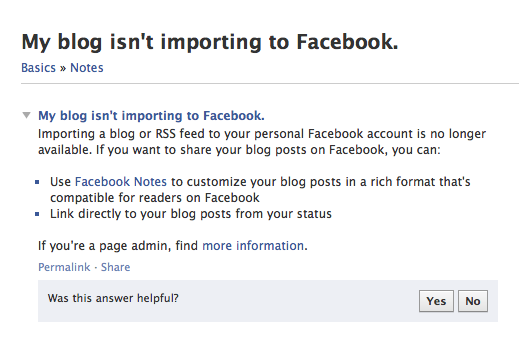Click the 'Importing a blog or RSS feed' paragraph
This screenshot has height=362, width=519.
click(262, 142)
